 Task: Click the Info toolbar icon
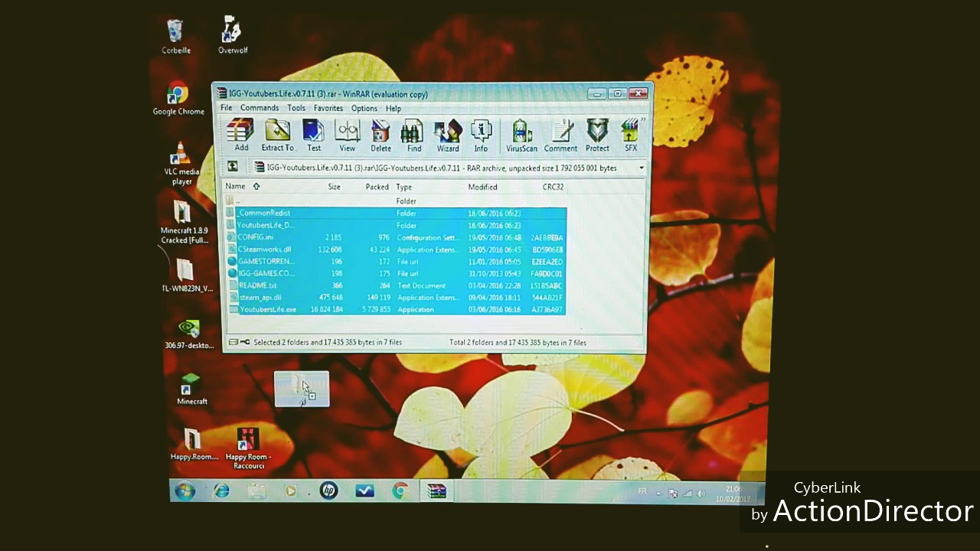coord(481,135)
